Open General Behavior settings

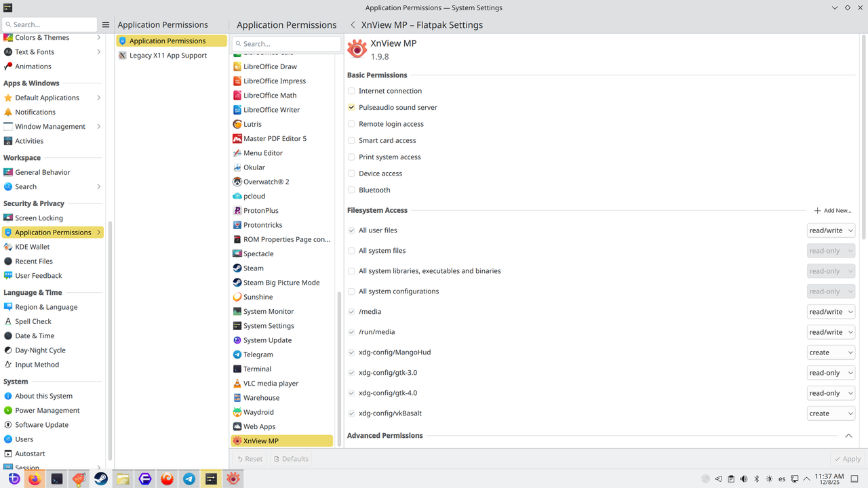(53, 172)
